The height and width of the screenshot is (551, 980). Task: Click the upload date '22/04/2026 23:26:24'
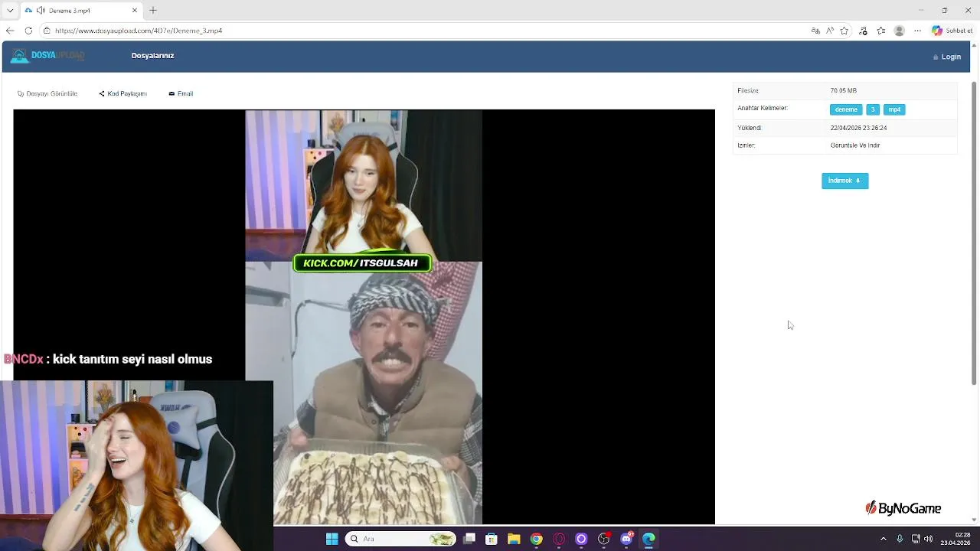pos(858,128)
